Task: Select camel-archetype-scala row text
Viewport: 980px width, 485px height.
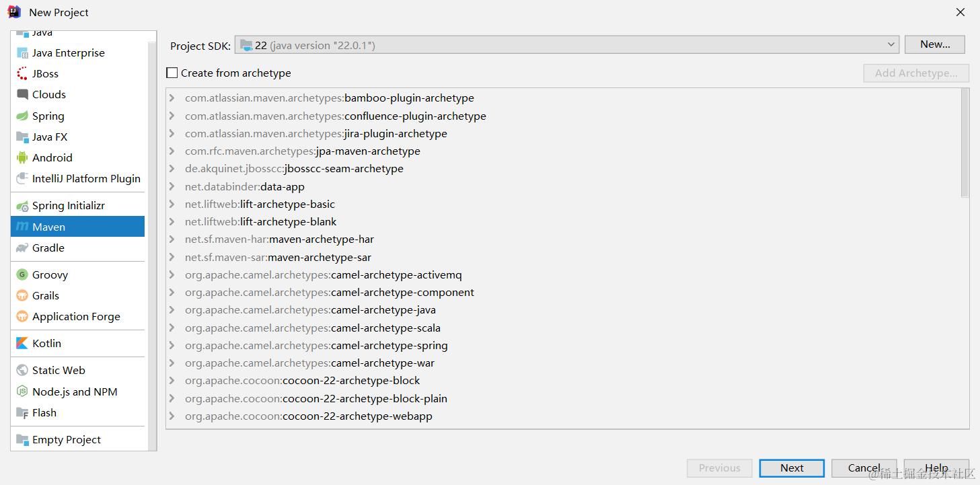Action: 313,328
